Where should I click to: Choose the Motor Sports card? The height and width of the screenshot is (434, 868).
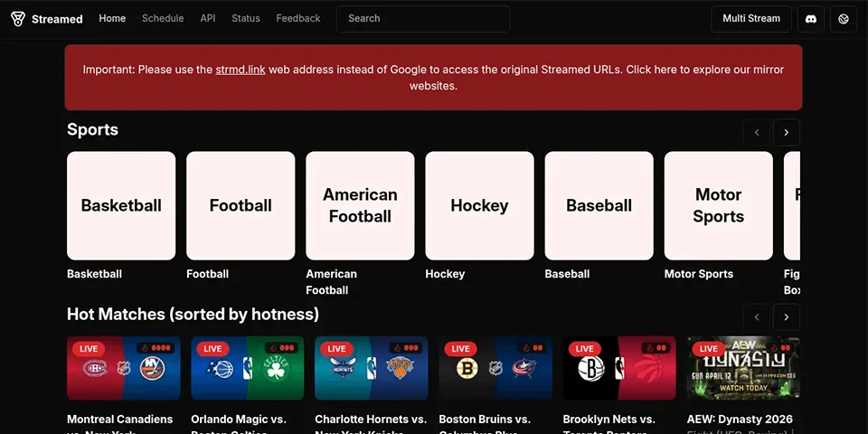718,206
